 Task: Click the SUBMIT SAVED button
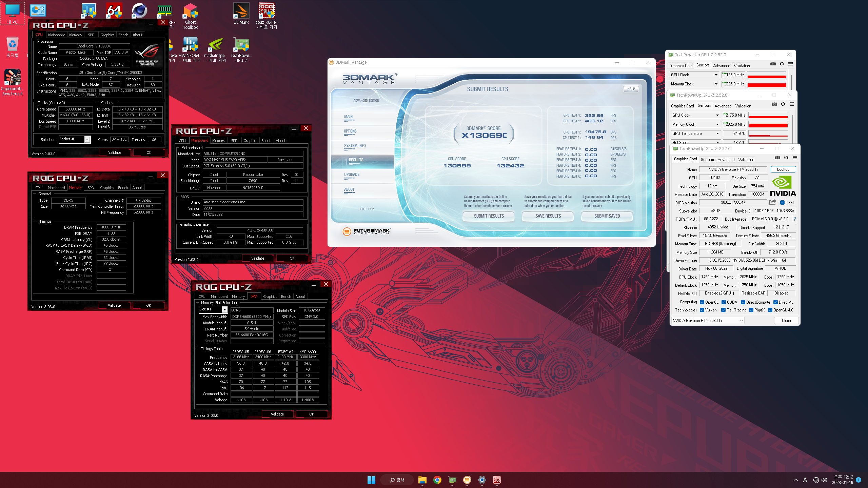click(x=607, y=216)
